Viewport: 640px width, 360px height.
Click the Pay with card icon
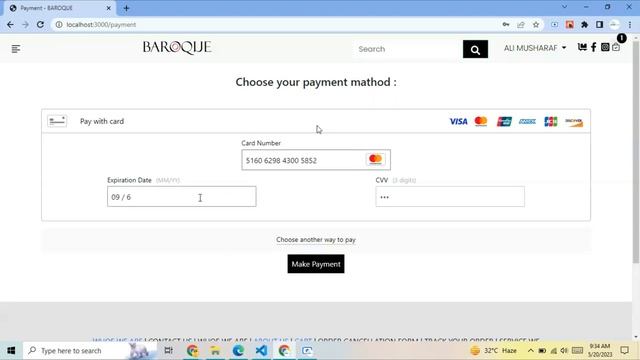click(57, 121)
